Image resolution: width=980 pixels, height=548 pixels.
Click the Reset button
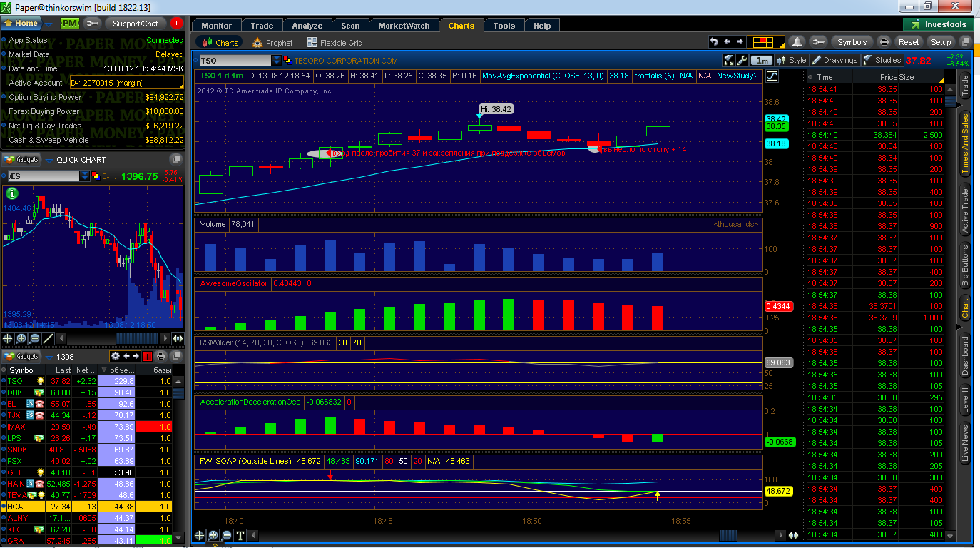pos(909,42)
